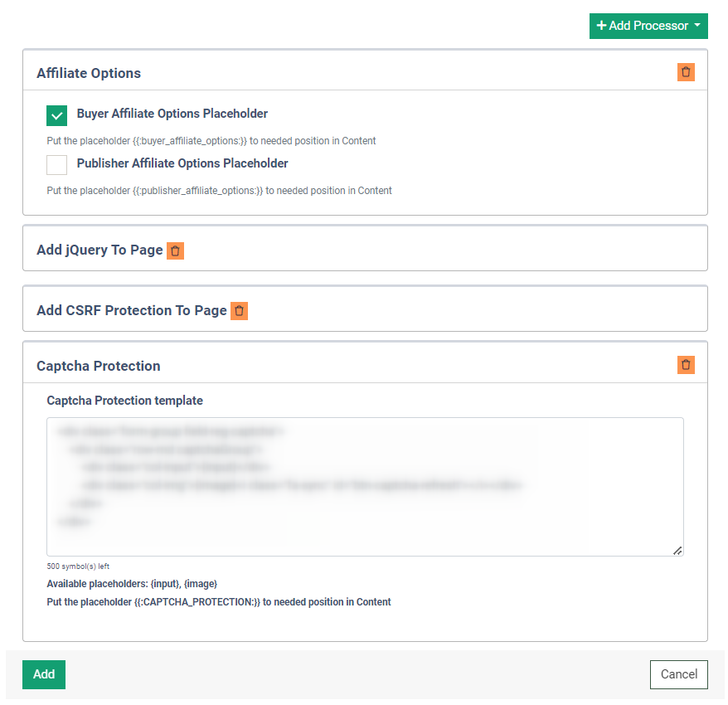Remove the Add jQuery To Page processor
Viewport: 728px width, 705px height.
175,250
